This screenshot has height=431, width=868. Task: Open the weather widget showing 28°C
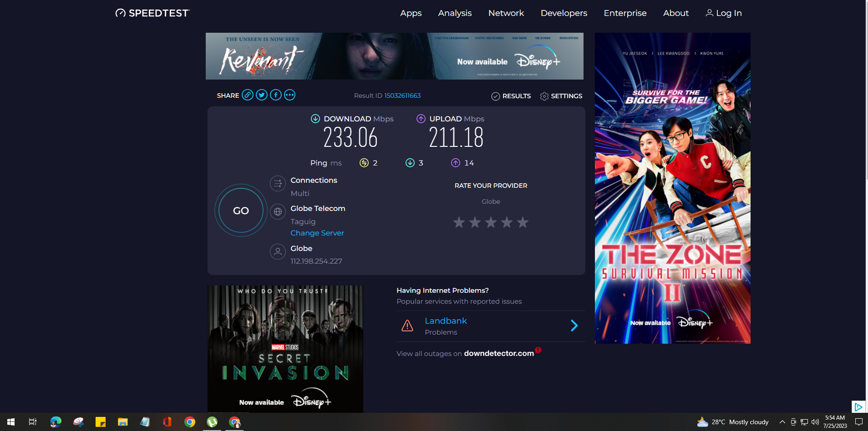pyautogui.click(x=733, y=422)
